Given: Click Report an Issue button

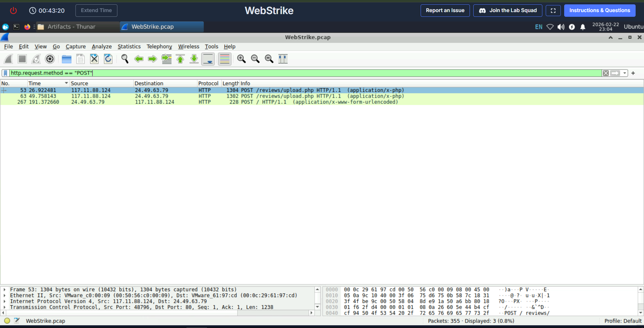Looking at the screenshot, I should pos(445,10).
